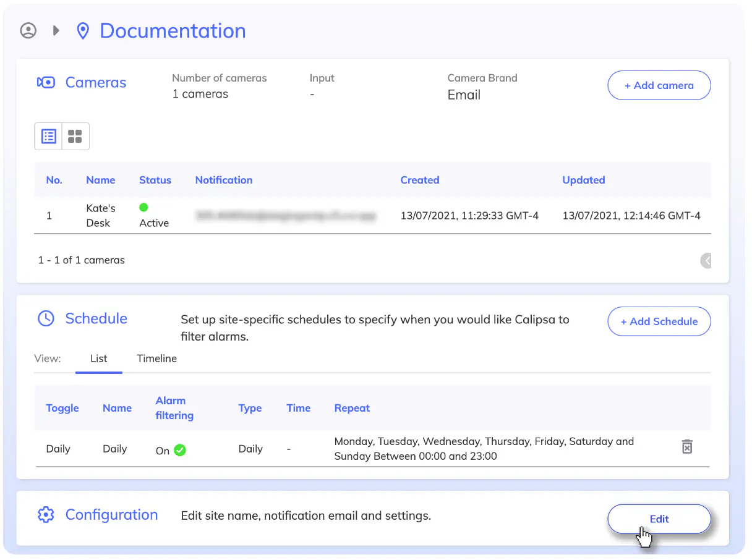Click the '1 - 1 of 1 cameras' text

(x=82, y=260)
